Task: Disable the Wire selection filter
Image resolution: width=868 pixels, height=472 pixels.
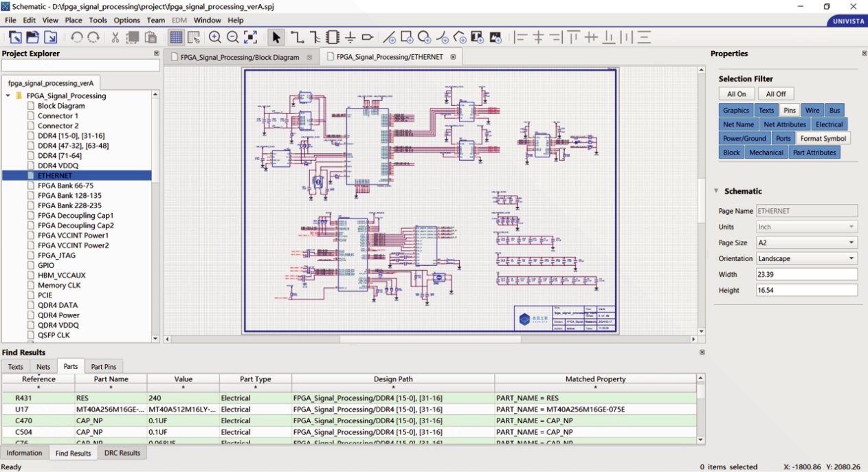Action: click(812, 110)
